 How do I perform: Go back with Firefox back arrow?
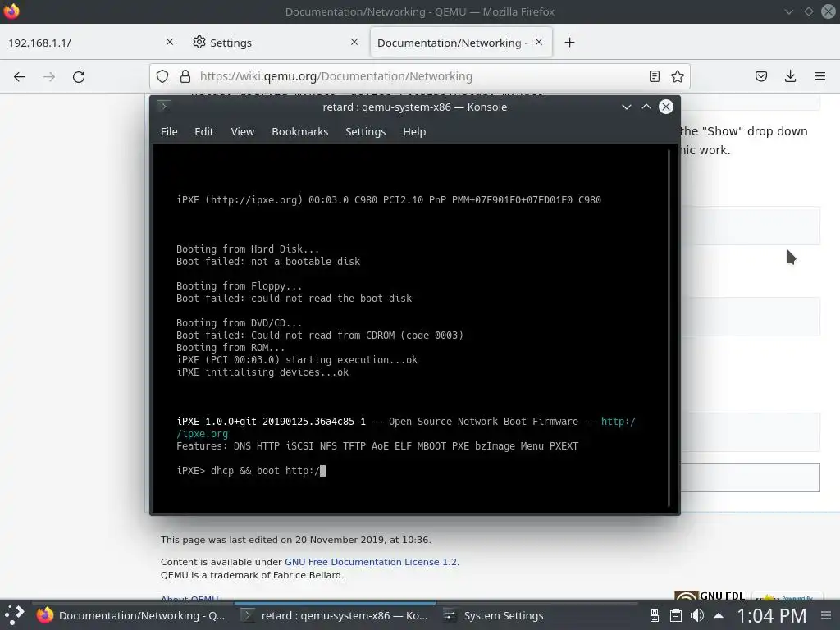point(20,76)
